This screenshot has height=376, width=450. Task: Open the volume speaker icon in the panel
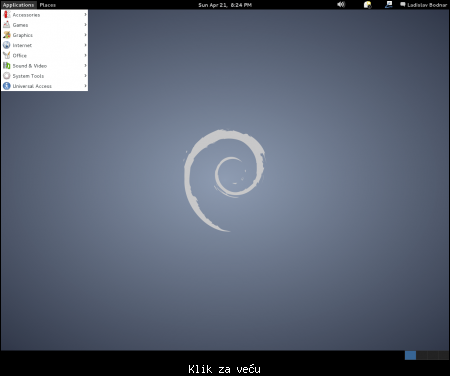tap(341, 5)
